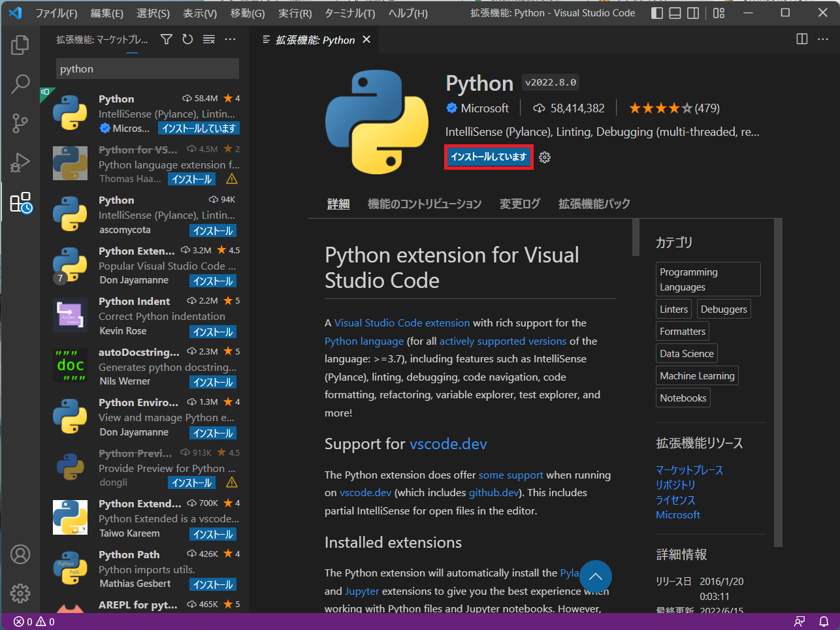This screenshot has width=840, height=630.
Task: Toggle the primary sidebar visibility icon
Action: click(x=656, y=12)
